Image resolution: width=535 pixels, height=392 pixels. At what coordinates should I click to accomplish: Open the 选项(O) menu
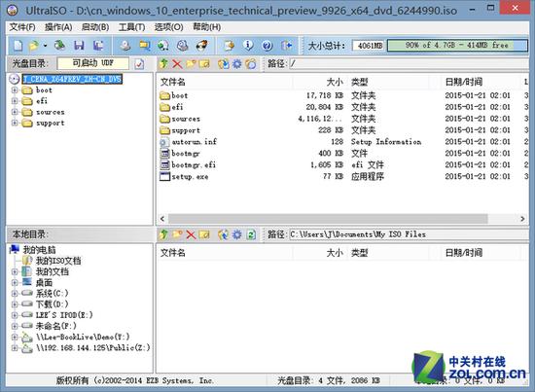point(168,27)
